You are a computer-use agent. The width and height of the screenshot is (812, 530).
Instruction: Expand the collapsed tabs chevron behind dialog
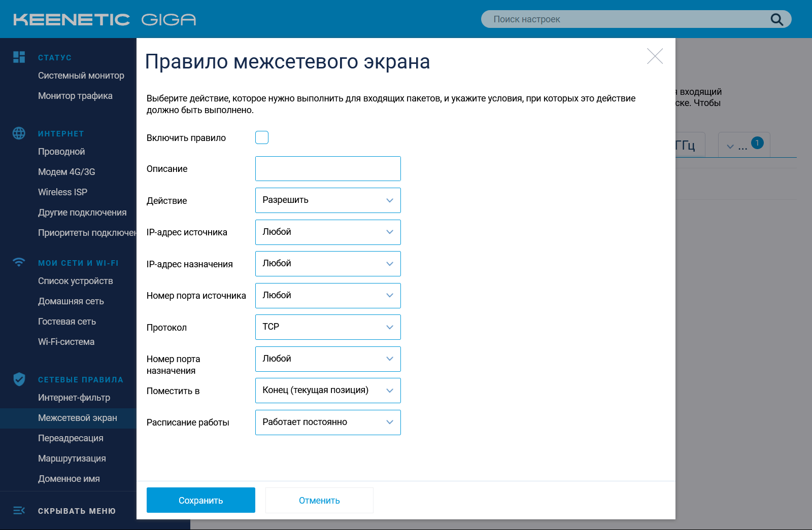click(x=730, y=147)
